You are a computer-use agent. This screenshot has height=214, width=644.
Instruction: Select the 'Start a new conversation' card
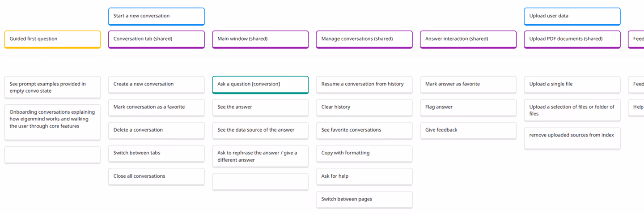point(156,16)
